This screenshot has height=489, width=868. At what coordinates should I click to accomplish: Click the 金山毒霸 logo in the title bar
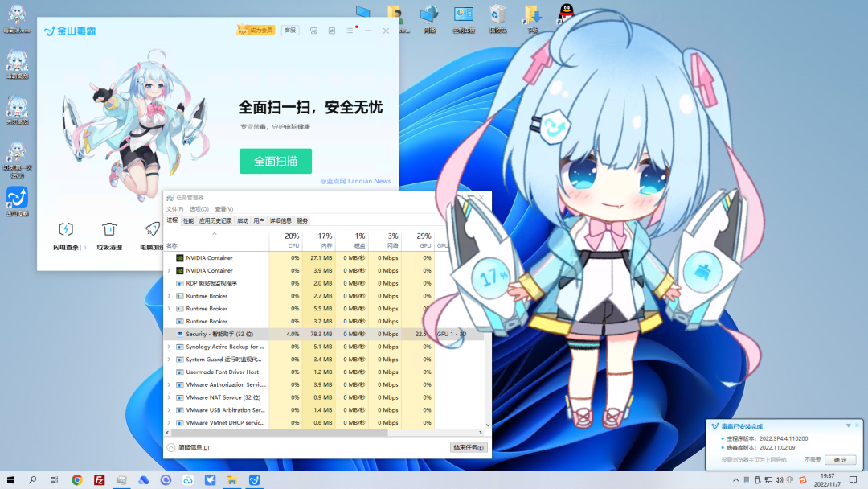[x=70, y=31]
